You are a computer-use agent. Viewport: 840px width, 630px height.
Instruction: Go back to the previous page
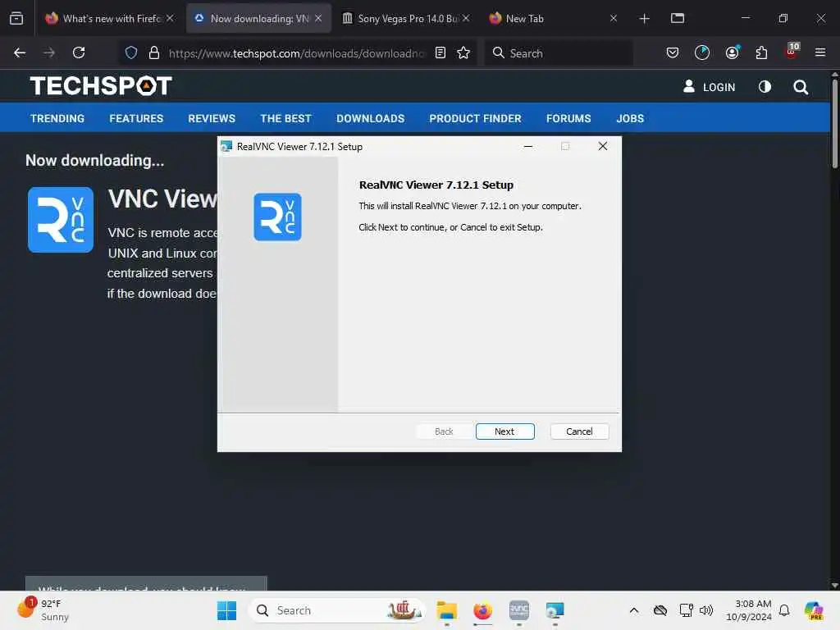tap(20, 52)
